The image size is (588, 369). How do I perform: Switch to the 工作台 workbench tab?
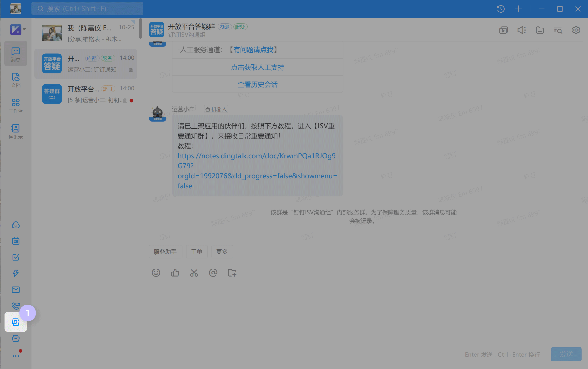pos(16,106)
